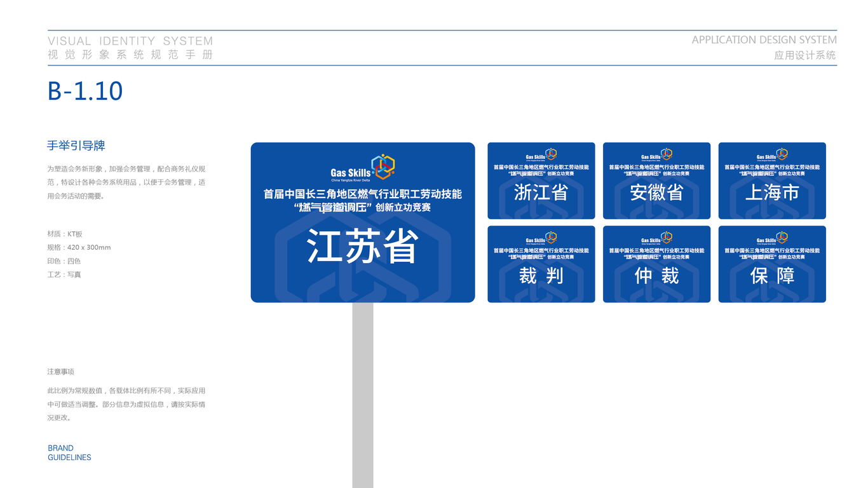Click the VISUAL IDENTITY SYSTEM header
This screenshot has height=488, width=868.
[x=130, y=41]
